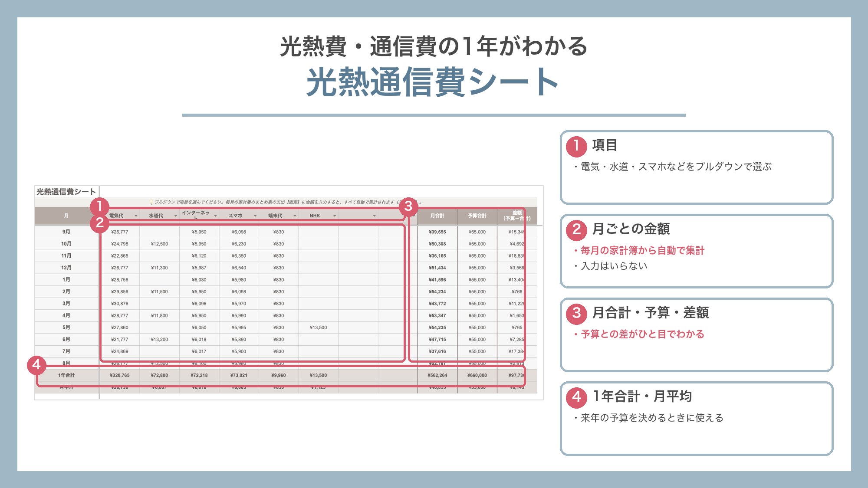Viewport: 868px width, 488px height.
Task: Select the 月合計 column header
Action: pos(437,216)
